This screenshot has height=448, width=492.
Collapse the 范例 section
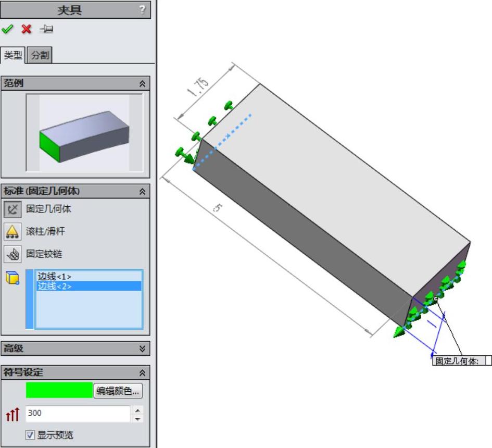pos(142,83)
